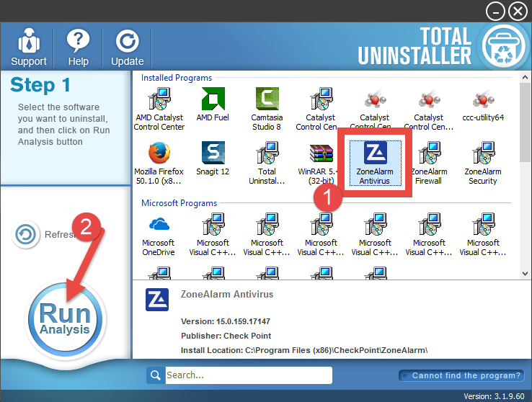This screenshot has height=402, width=532.
Task: Select the Snagit 12 program
Action: tap(213, 158)
